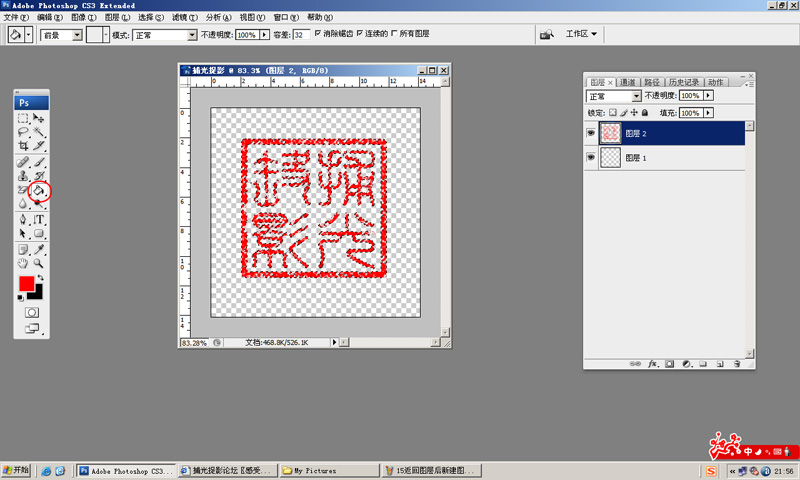
Task: Create new fill or adjustment layer
Action: [687, 364]
